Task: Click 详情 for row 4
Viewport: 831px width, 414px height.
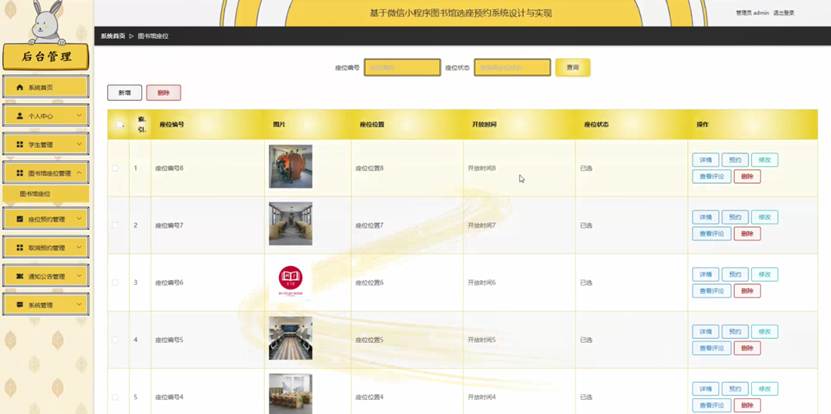Action: tap(705, 332)
